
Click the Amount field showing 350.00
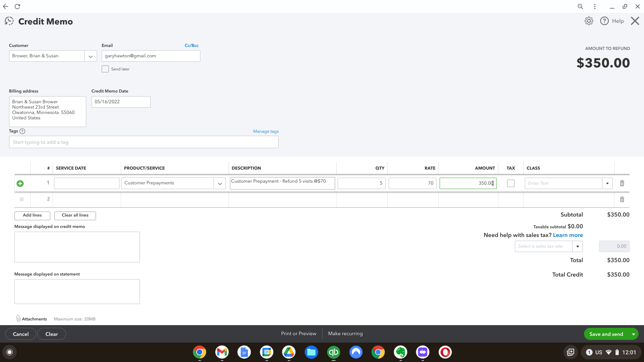[x=468, y=183]
